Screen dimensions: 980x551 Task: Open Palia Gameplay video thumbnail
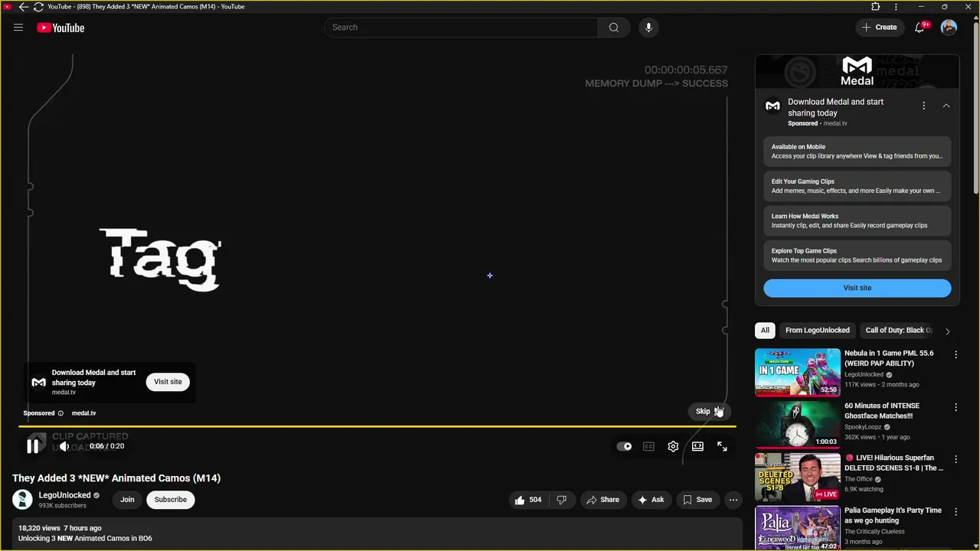click(798, 528)
